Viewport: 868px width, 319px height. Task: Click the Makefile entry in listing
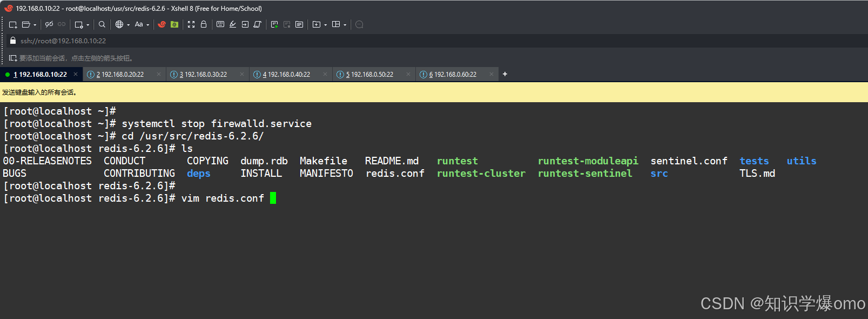[x=324, y=161]
